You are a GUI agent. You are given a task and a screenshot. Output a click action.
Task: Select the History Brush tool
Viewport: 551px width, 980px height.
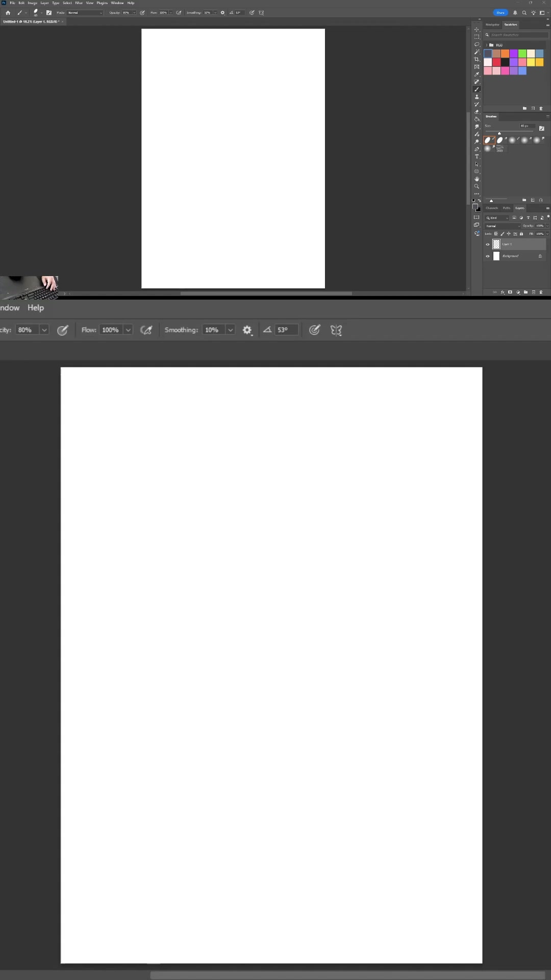(477, 104)
